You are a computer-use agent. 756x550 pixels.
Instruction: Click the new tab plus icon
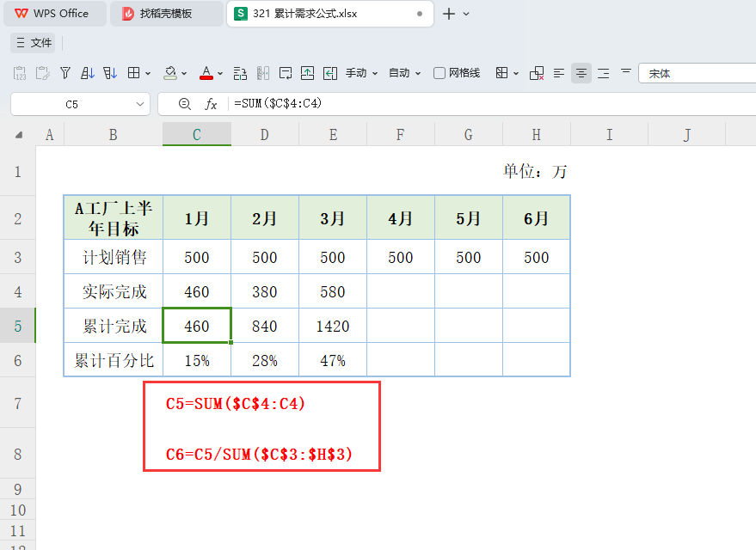[x=449, y=14]
